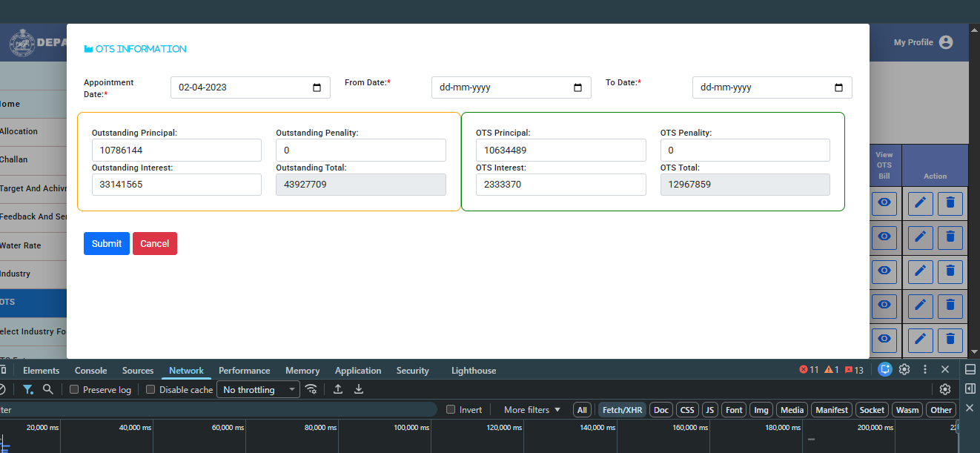This screenshot has height=453, width=980.
Task: Click the warning count triangle icon
Action: pos(832,370)
